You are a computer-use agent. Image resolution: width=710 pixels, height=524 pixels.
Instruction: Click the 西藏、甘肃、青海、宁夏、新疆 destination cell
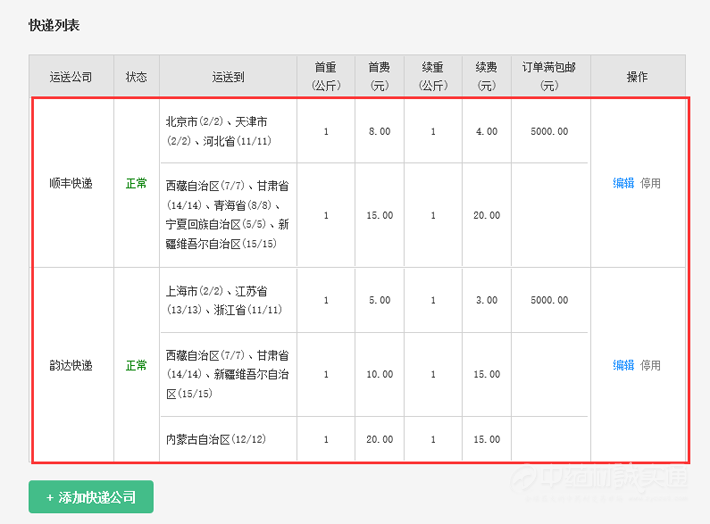[228, 215]
